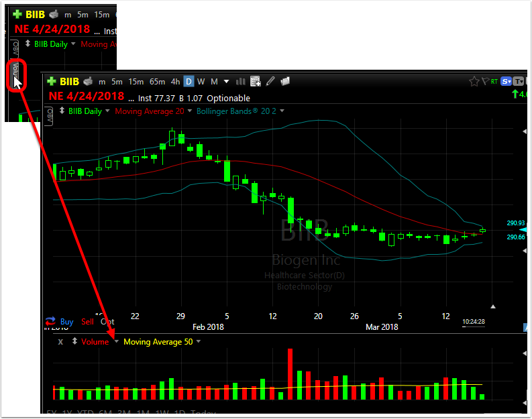Click the lower scale arrow on the price pane edge
This screenshot has width=532, height=419.
(525, 251)
